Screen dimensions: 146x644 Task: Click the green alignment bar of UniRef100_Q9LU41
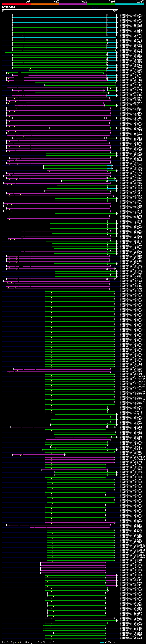click(x=64, y=37)
